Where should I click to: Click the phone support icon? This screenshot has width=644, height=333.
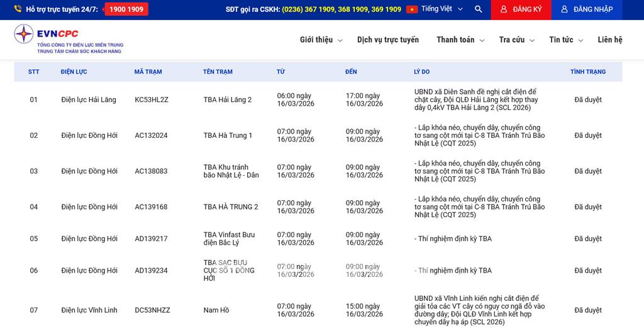click(18, 9)
